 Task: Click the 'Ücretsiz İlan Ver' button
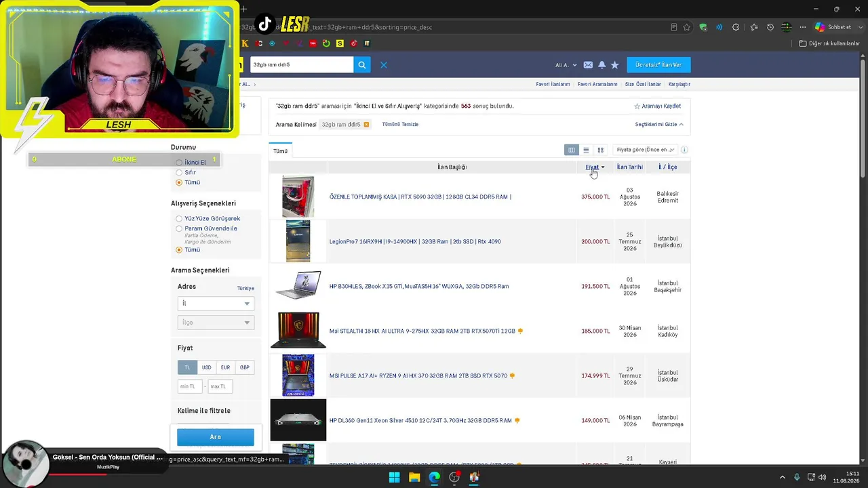658,65
